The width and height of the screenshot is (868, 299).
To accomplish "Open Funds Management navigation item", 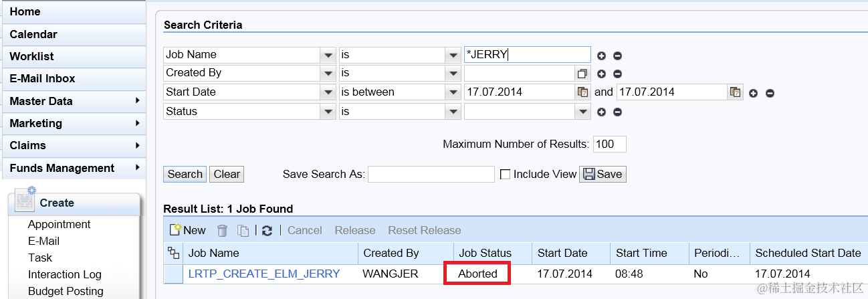I will coord(74,168).
